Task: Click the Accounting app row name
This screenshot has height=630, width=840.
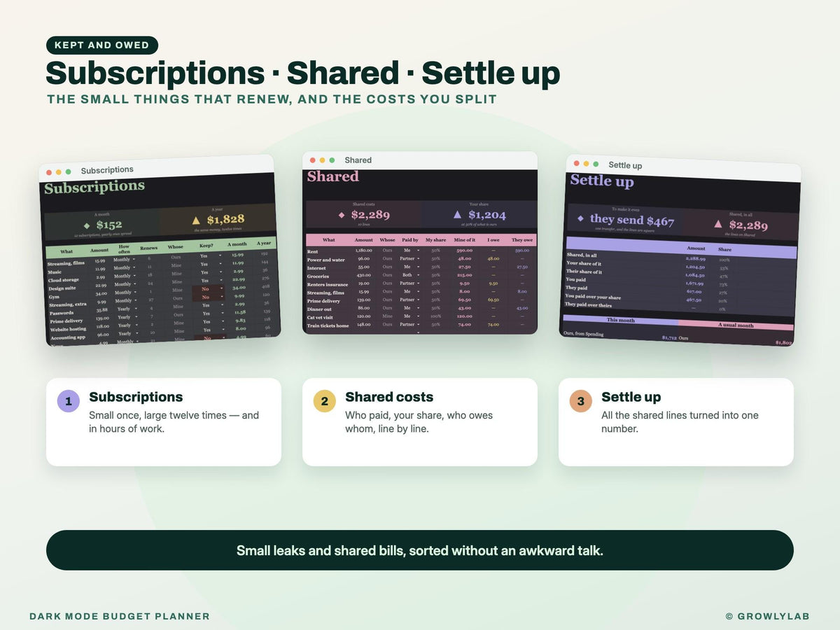Action: [68, 337]
